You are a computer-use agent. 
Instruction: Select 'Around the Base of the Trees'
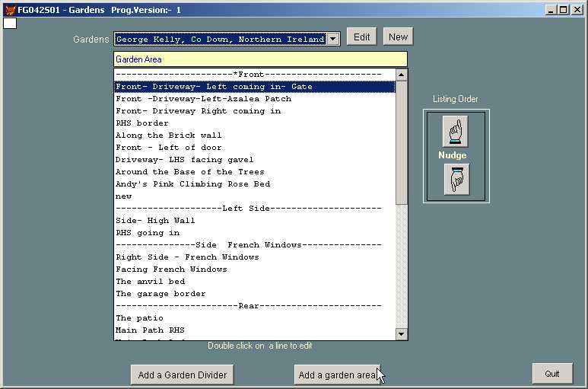tap(255, 172)
